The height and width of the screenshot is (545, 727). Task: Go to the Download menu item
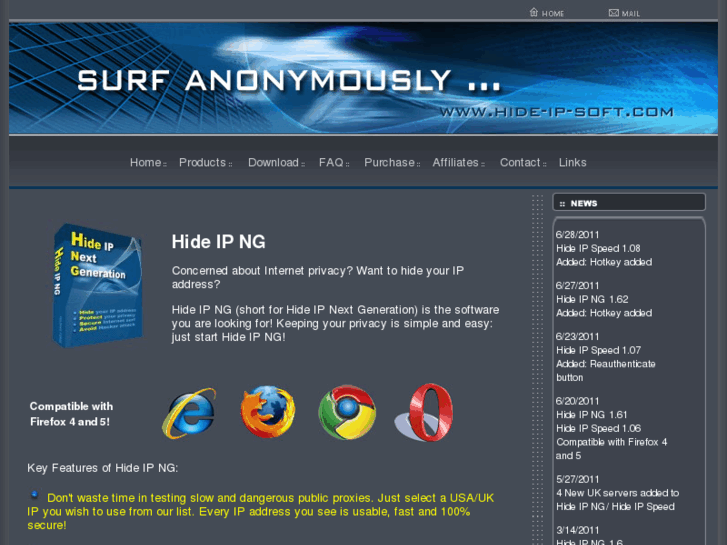tap(274, 163)
